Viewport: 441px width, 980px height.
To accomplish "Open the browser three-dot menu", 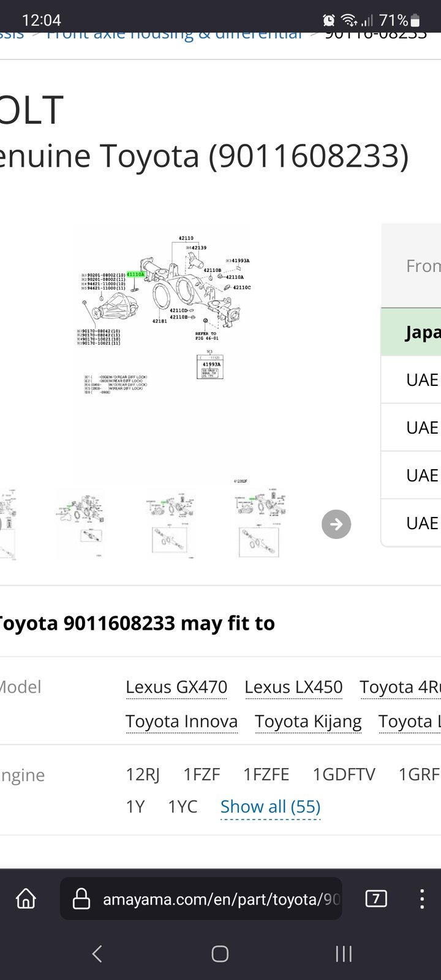I will point(421,899).
